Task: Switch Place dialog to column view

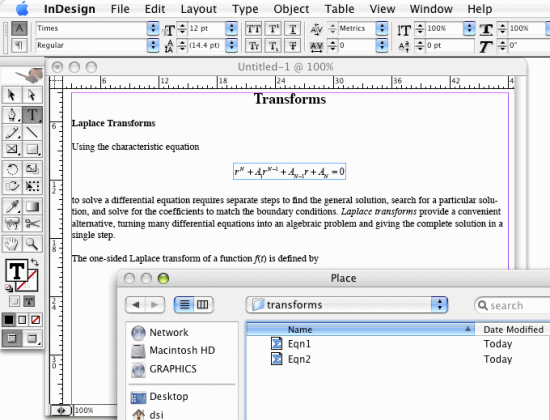Action: [x=203, y=305]
